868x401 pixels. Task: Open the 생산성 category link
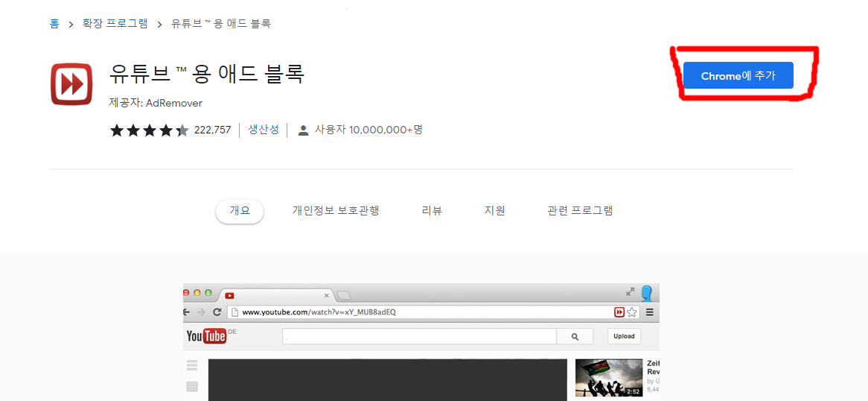click(x=264, y=130)
